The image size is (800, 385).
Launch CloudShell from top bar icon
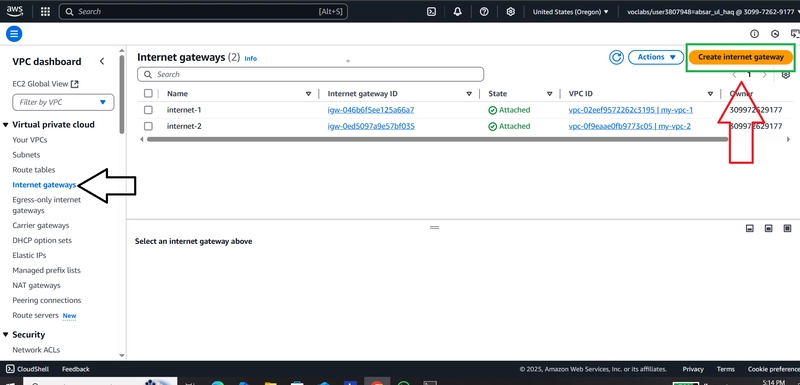431,12
